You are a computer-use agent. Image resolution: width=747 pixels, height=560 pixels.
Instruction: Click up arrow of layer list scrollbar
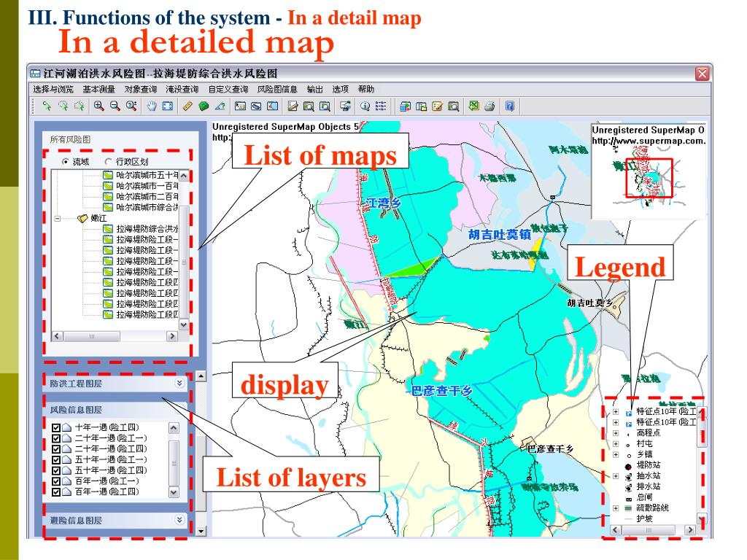click(174, 427)
